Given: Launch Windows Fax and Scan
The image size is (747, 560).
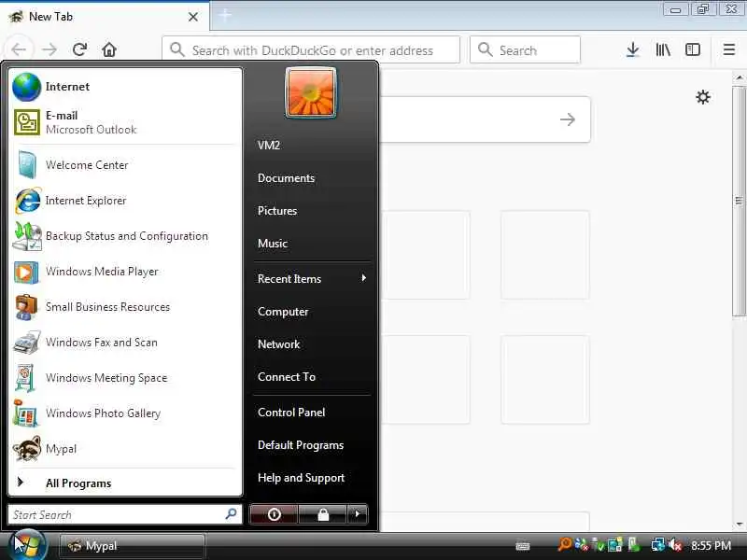Looking at the screenshot, I should point(125,343).
